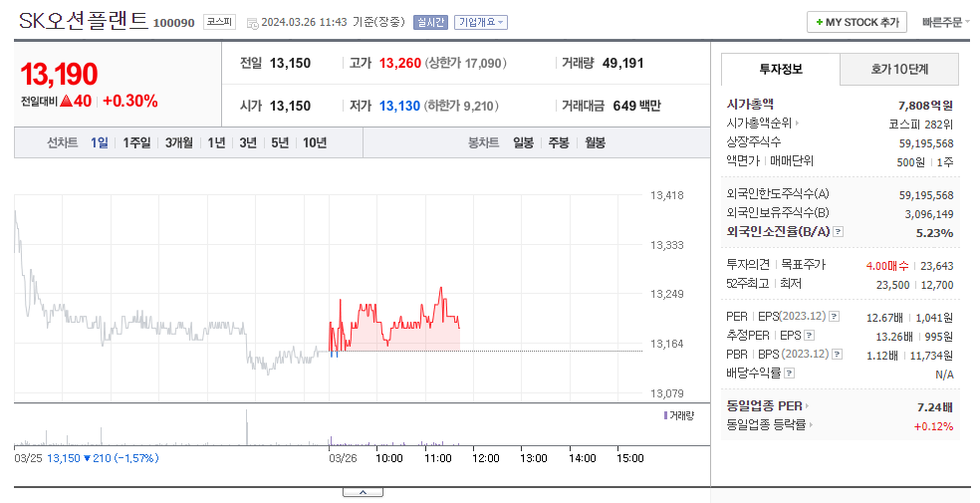Image resolution: width=980 pixels, height=503 pixels.
Task: Click the red up-arrow next to 40
Action: [67, 102]
